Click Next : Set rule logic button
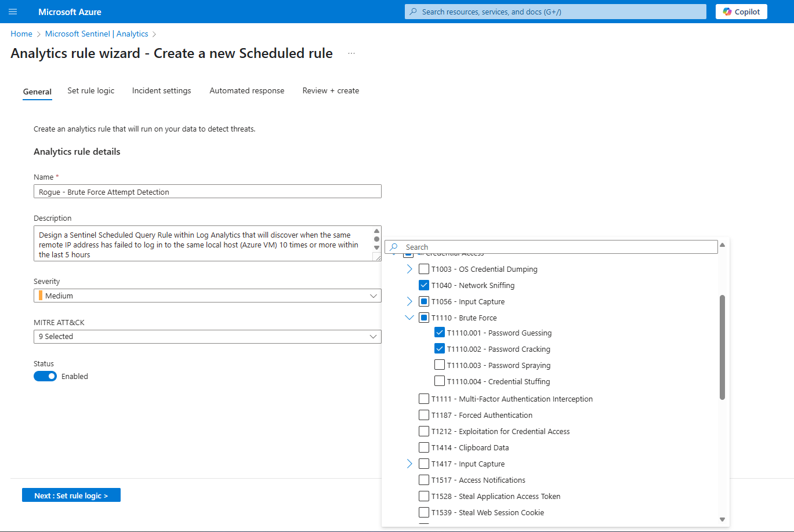The width and height of the screenshot is (794, 532). 71,495
